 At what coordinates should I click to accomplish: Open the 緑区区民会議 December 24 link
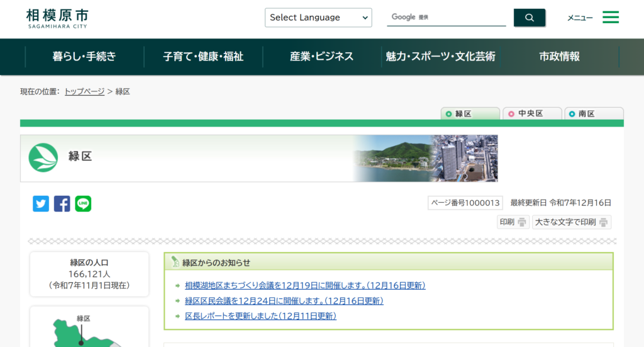click(284, 301)
